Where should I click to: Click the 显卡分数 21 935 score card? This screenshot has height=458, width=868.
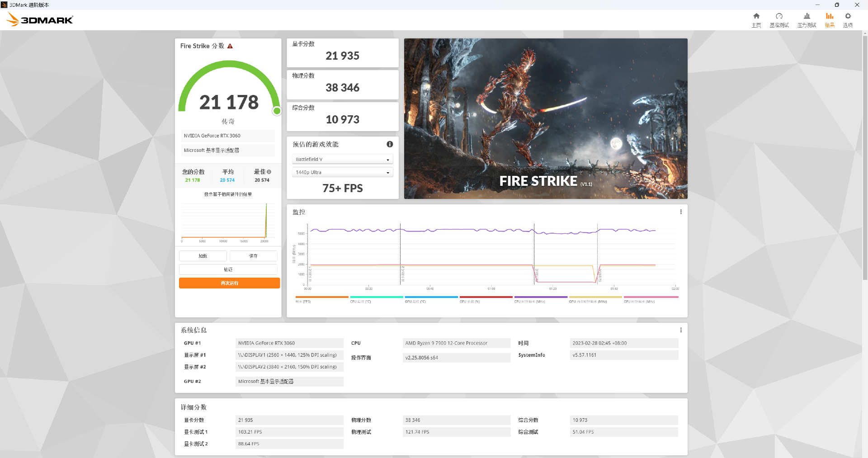(x=342, y=53)
